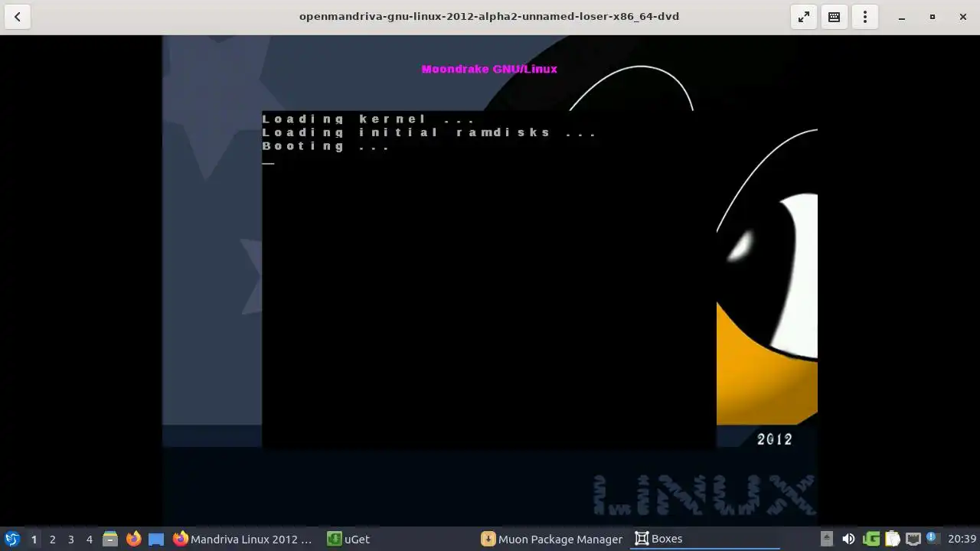This screenshot has width=980, height=551.
Task: Open the green uGet tray icon
Action: point(871,539)
